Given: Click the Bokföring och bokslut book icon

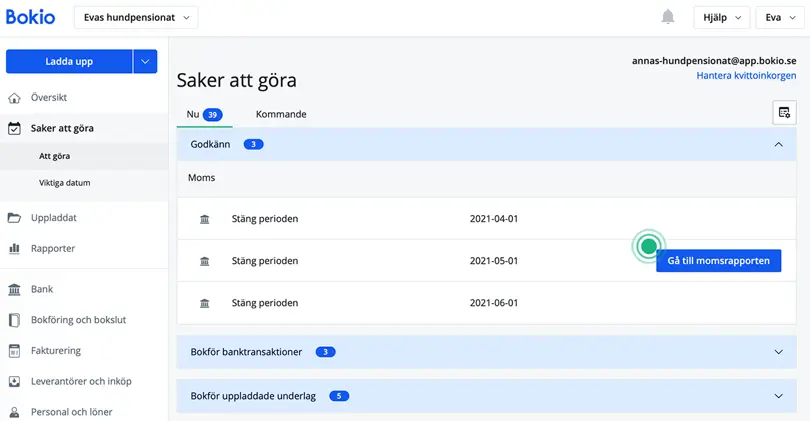Looking at the screenshot, I should point(14,320).
